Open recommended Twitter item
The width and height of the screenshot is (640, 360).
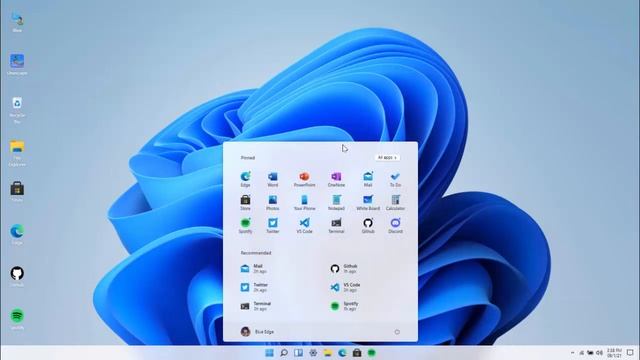coord(254,287)
